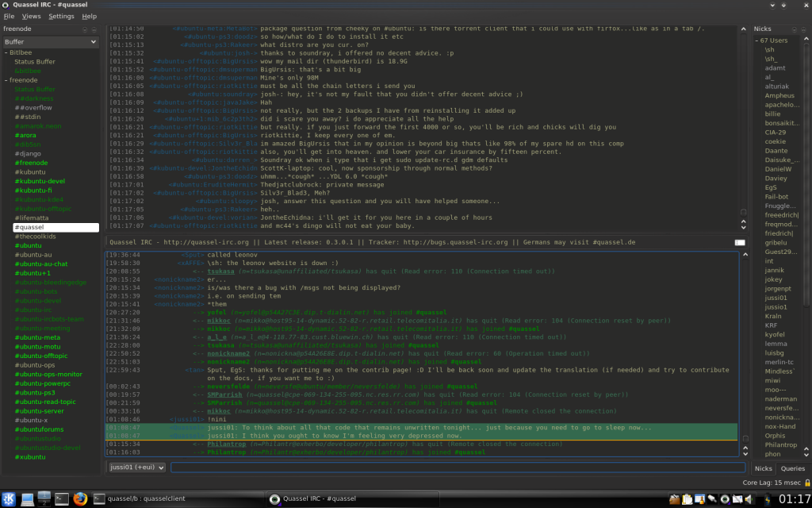The height and width of the screenshot is (508, 812).
Task: Close the Nicks dock panel
Action: (x=805, y=29)
